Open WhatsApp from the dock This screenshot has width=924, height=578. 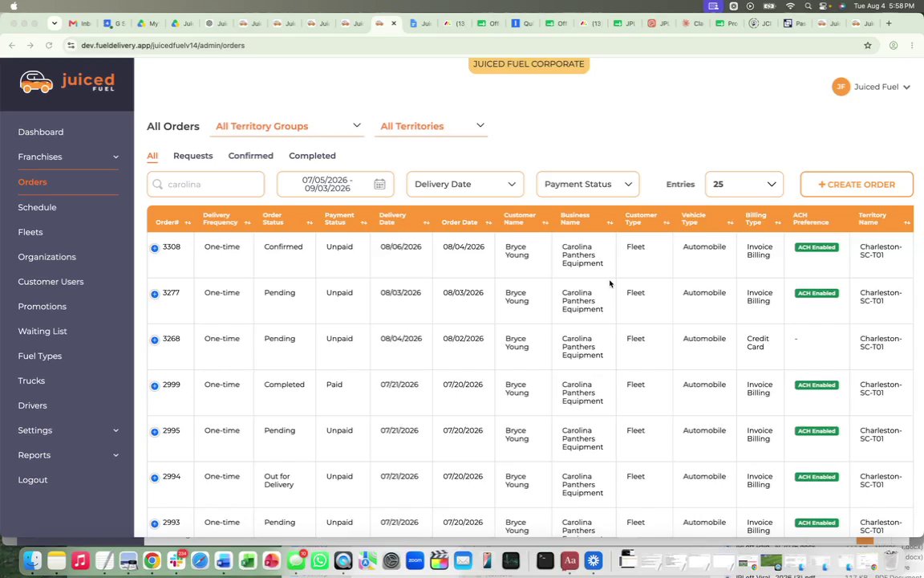[319, 560]
